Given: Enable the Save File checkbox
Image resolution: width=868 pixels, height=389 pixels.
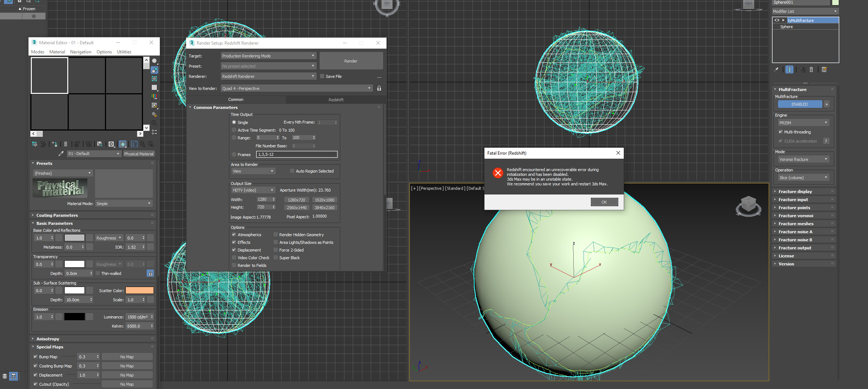Looking at the screenshot, I should pos(322,76).
